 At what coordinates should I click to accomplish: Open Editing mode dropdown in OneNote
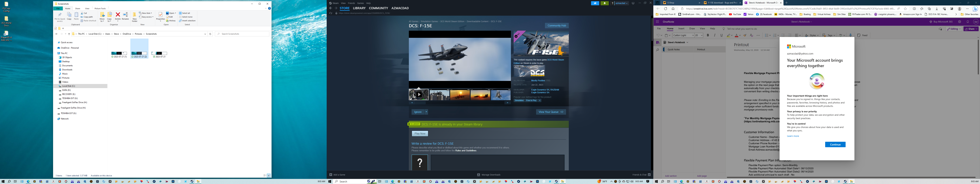954,29
